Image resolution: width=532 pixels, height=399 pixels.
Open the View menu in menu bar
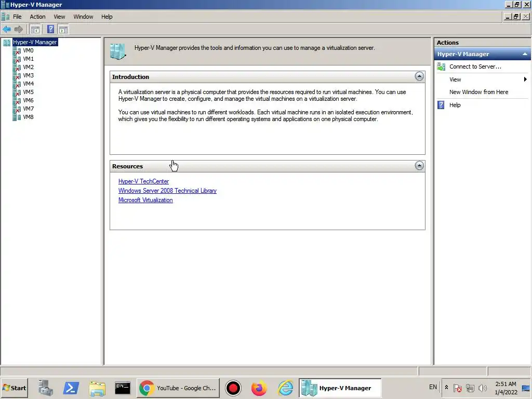tap(59, 17)
